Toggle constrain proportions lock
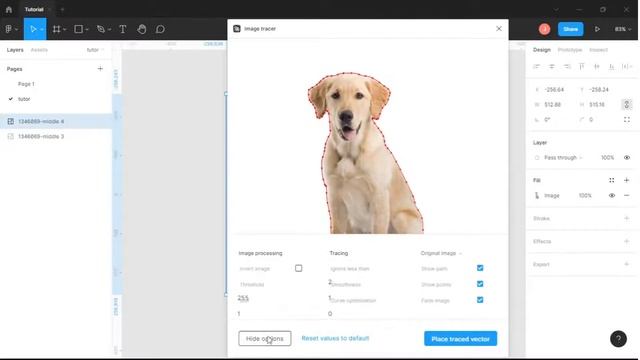 pos(627,104)
